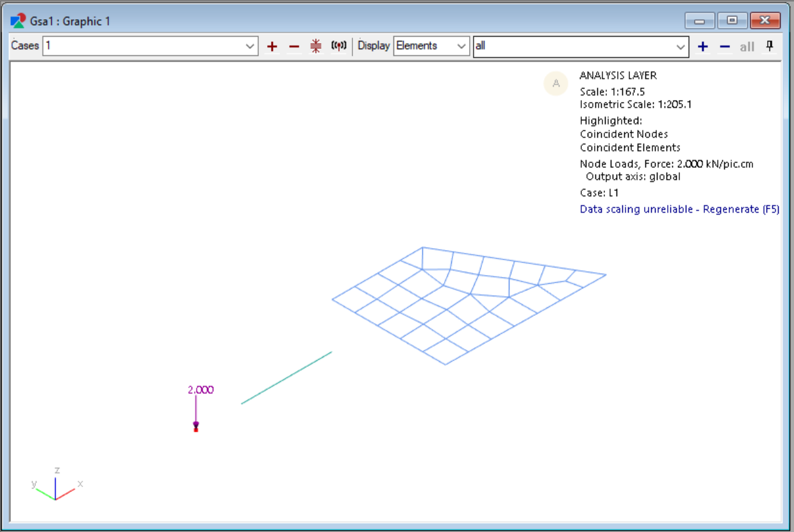Click the 2.000 node load arrow

click(x=196, y=410)
